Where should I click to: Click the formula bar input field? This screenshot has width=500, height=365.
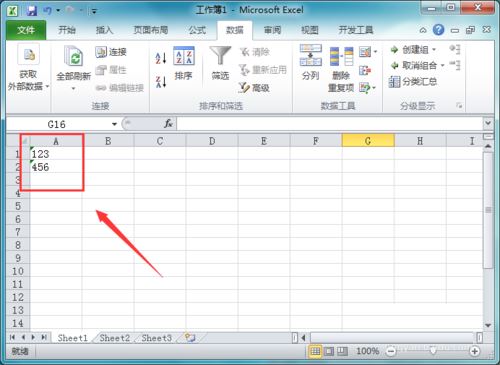pos(330,124)
